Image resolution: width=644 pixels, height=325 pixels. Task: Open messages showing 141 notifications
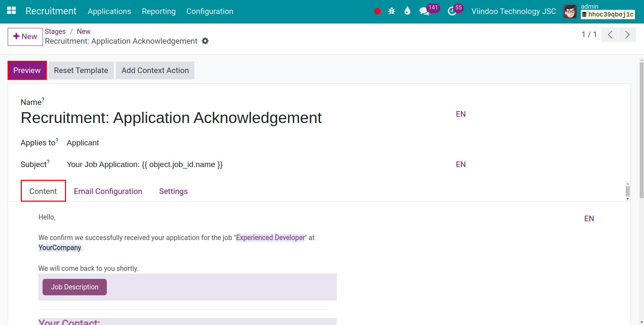tap(424, 11)
